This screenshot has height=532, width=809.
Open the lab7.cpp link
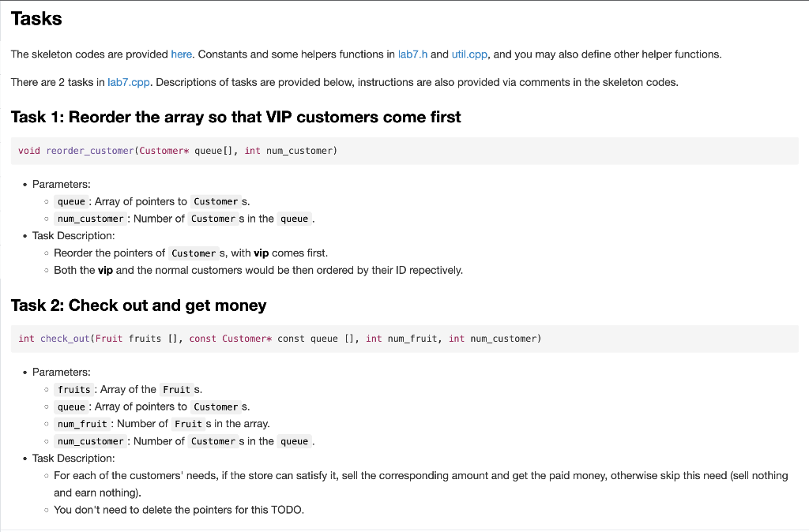point(129,82)
